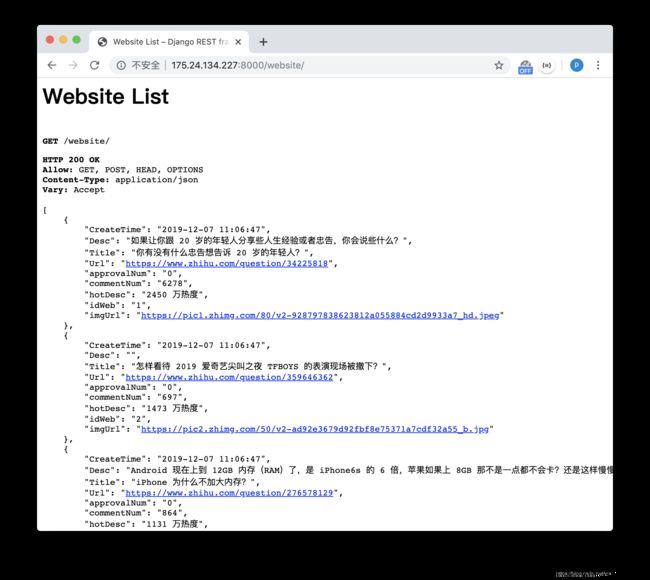The width and height of the screenshot is (650, 580).
Task: Click the round bracket extension icon
Action: (547, 65)
